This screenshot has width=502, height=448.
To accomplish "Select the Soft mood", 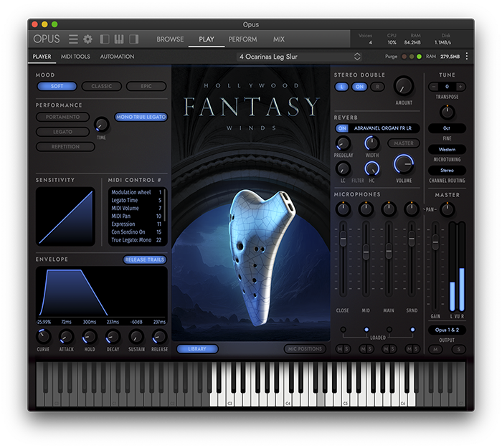I will (57, 87).
